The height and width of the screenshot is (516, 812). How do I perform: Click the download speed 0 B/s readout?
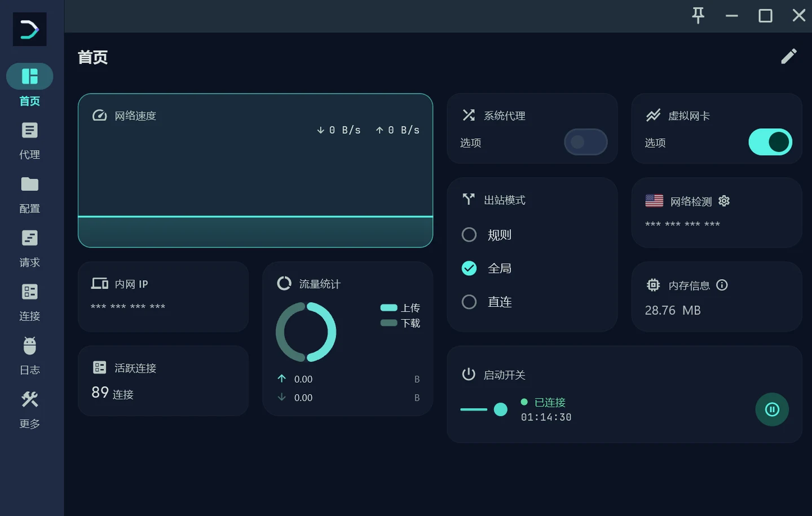338,130
